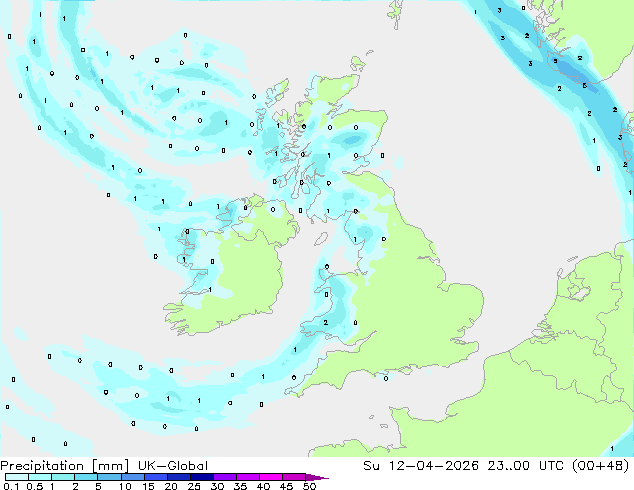
Task: Click the 'Su 12-04-2026' date text
Action: 421,466
